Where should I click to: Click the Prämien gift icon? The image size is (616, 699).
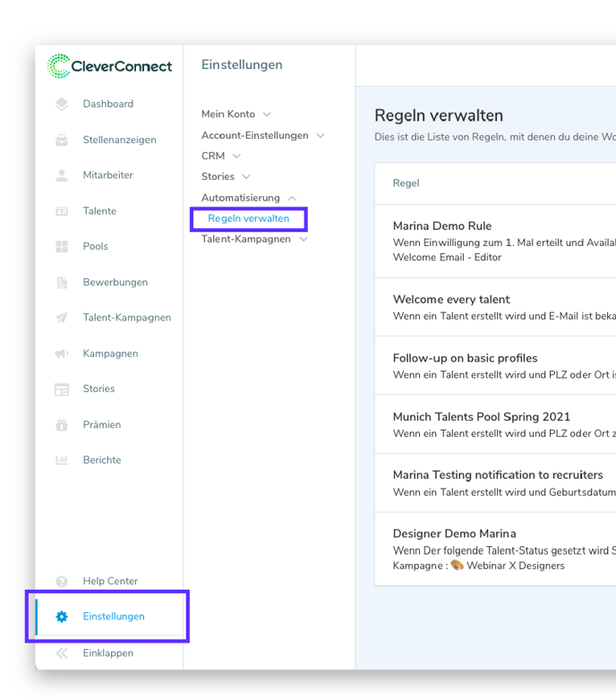[x=62, y=424]
